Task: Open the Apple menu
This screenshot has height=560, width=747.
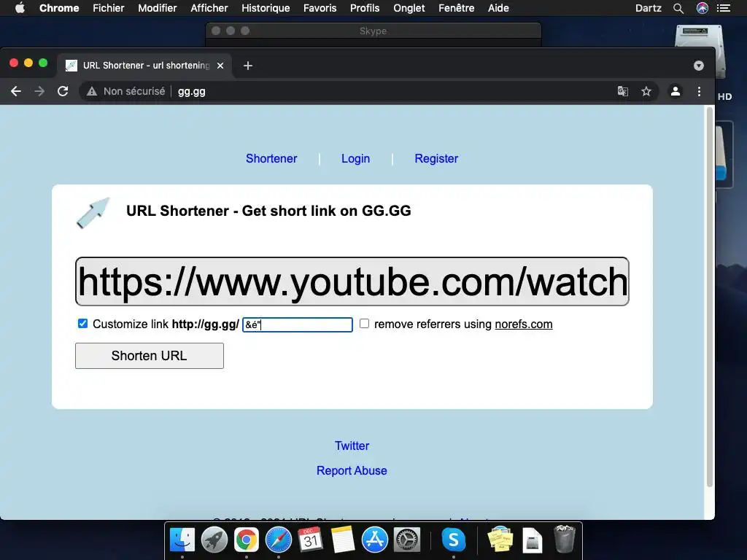Action: tap(20, 8)
